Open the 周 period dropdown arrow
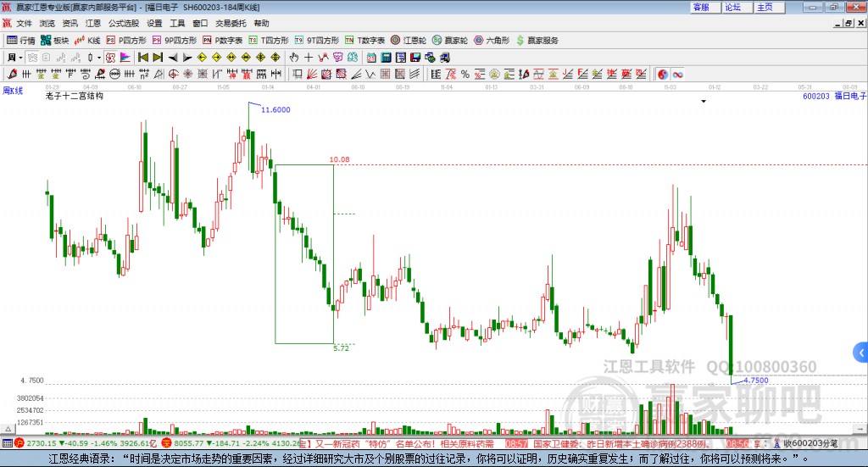Viewport: 868px width, 467px height. point(20,58)
